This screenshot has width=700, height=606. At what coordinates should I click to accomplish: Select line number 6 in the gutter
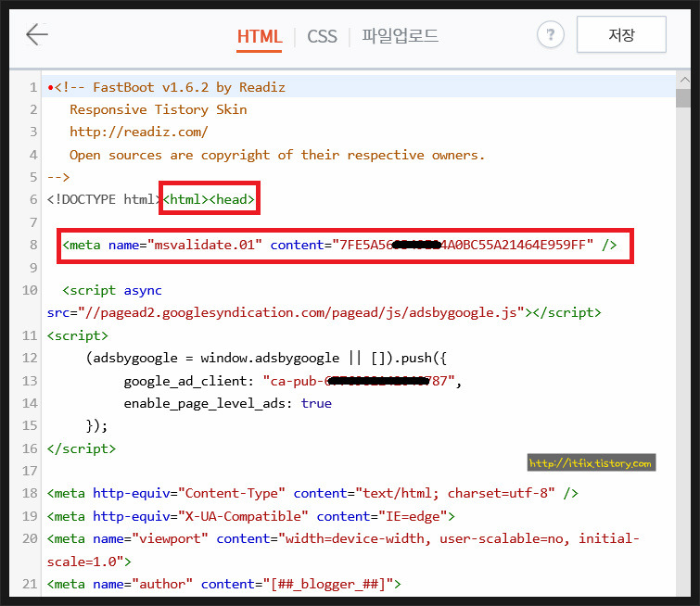33,199
